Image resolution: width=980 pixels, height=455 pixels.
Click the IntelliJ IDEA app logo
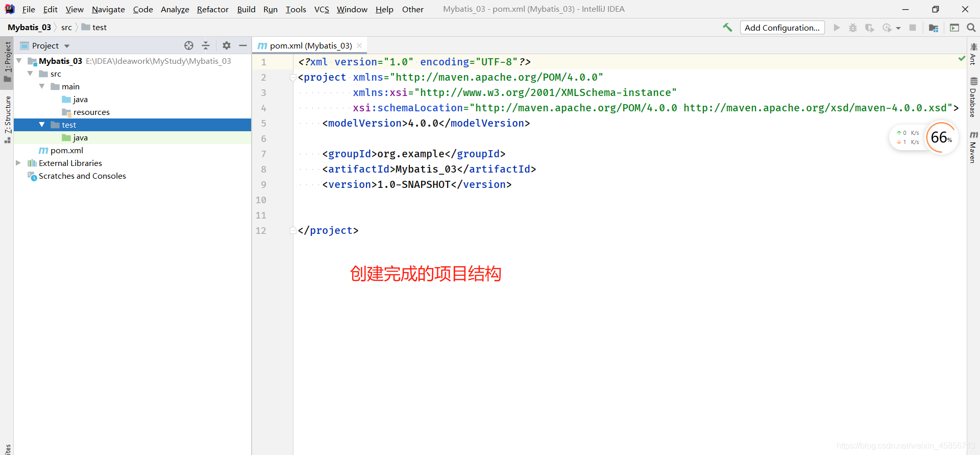tap(10, 9)
